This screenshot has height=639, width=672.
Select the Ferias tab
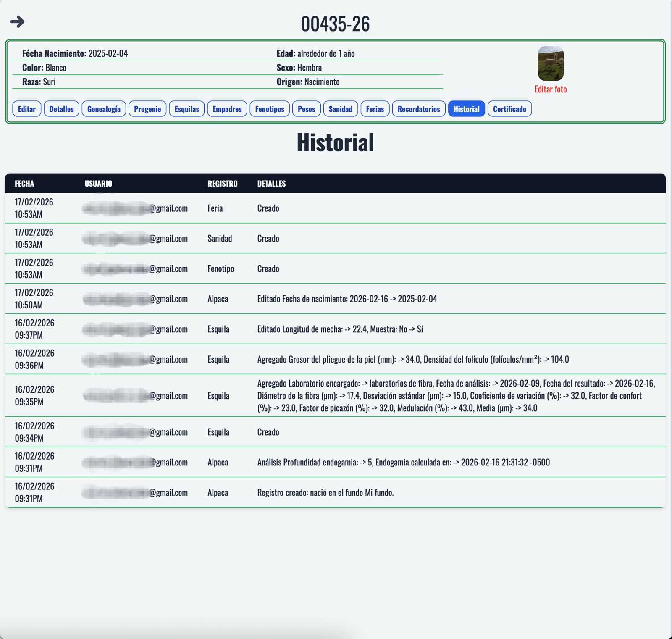[x=375, y=109]
